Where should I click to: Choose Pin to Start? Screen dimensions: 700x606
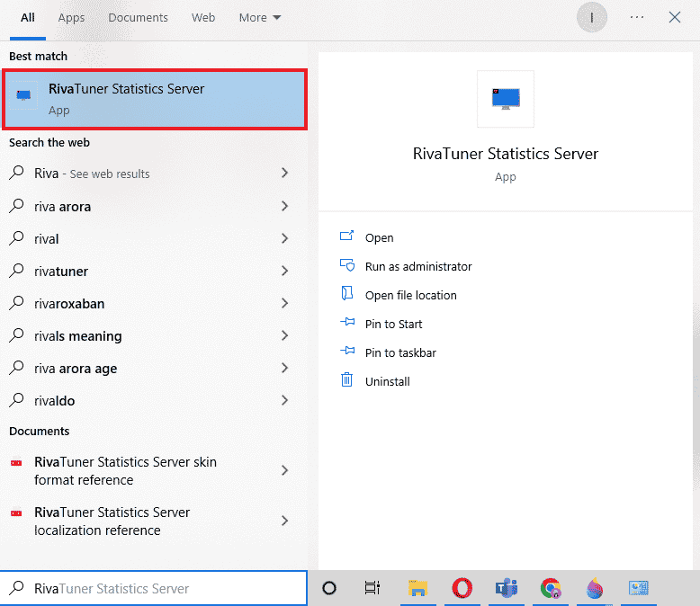point(393,324)
